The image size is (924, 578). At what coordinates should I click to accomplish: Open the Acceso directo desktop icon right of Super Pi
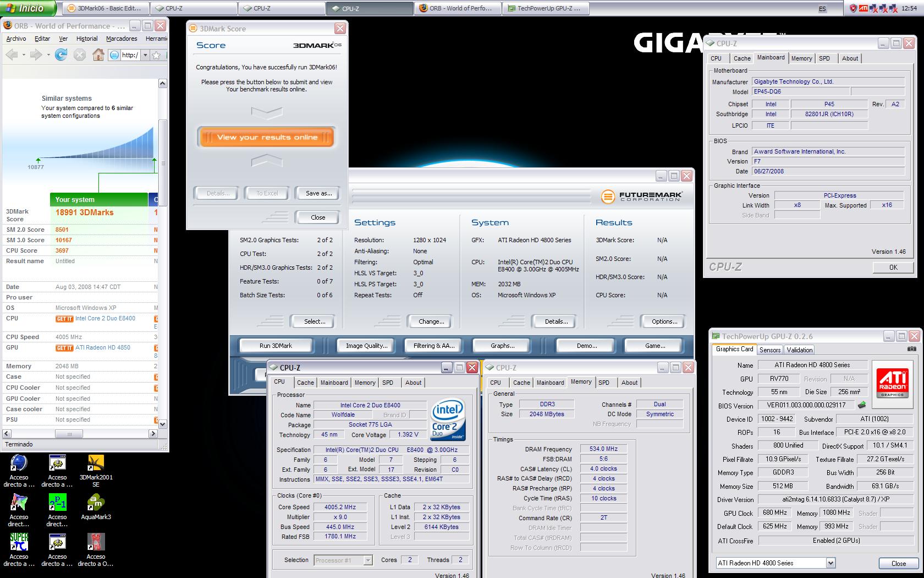(x=57, y=542)
